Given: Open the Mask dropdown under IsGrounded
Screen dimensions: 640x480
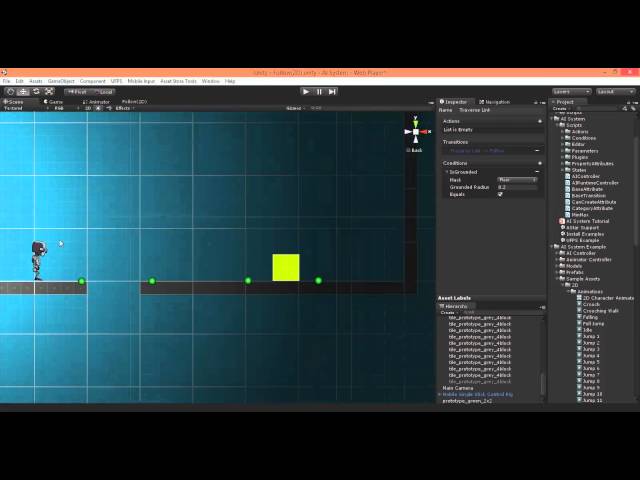Looking at the screenshot, I should 517,180.
